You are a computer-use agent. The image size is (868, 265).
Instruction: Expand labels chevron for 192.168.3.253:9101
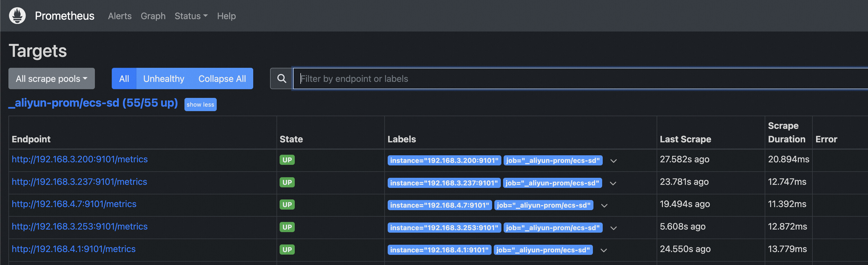coord(613,228)
